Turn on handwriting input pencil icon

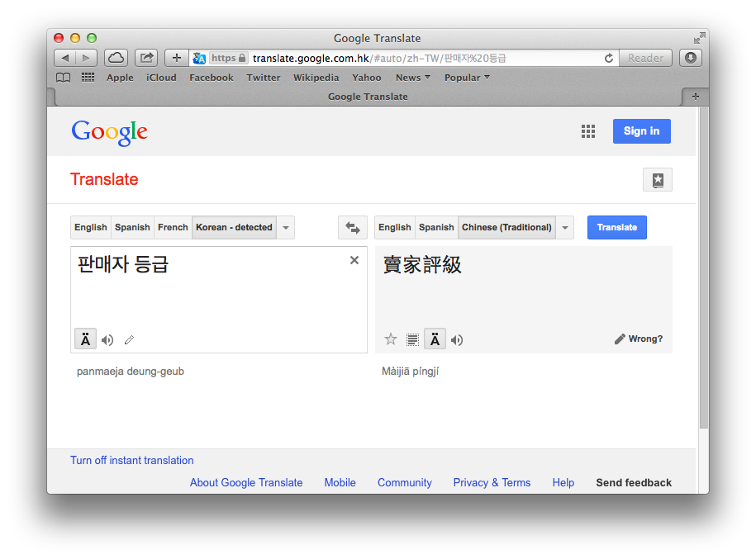click(129, 339)
